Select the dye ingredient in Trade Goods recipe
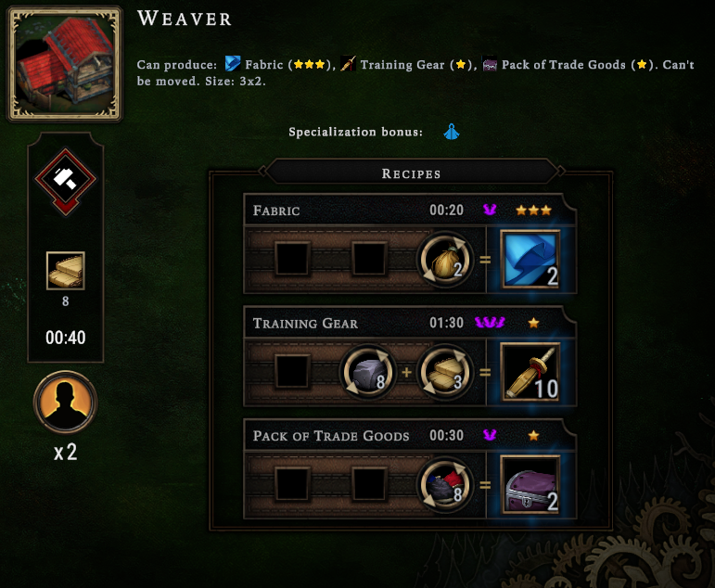 [445, 485]
